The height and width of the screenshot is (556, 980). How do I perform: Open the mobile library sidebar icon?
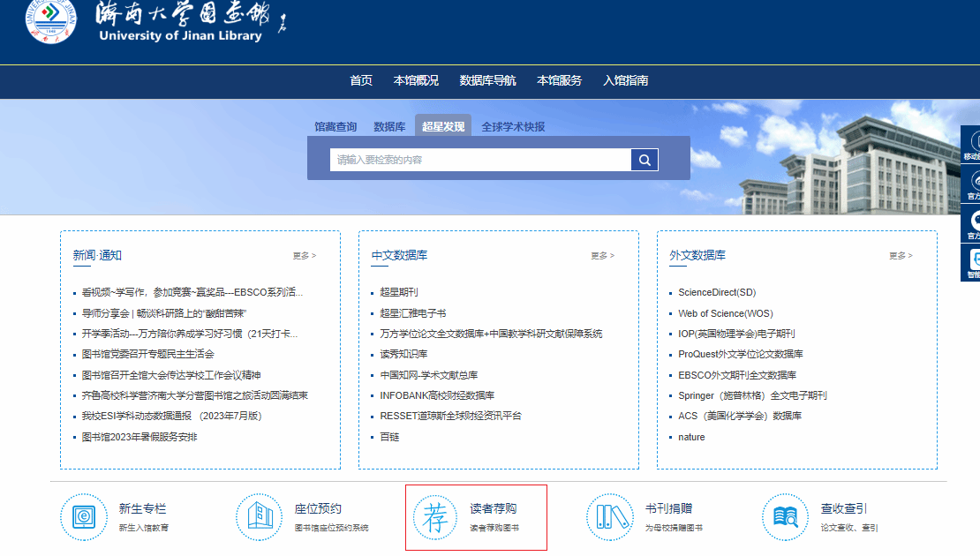pyautogui.click(x=972, y=145)
